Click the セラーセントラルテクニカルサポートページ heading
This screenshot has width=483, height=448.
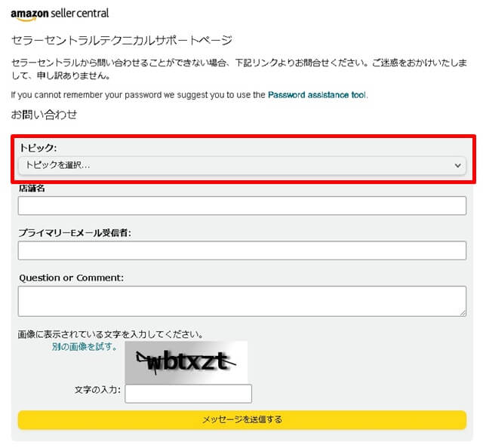122,40
